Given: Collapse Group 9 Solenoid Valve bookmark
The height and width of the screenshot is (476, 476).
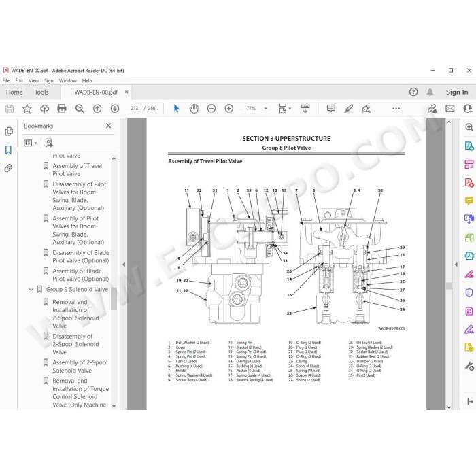Looking at the screenshot, I should (31, 289).
